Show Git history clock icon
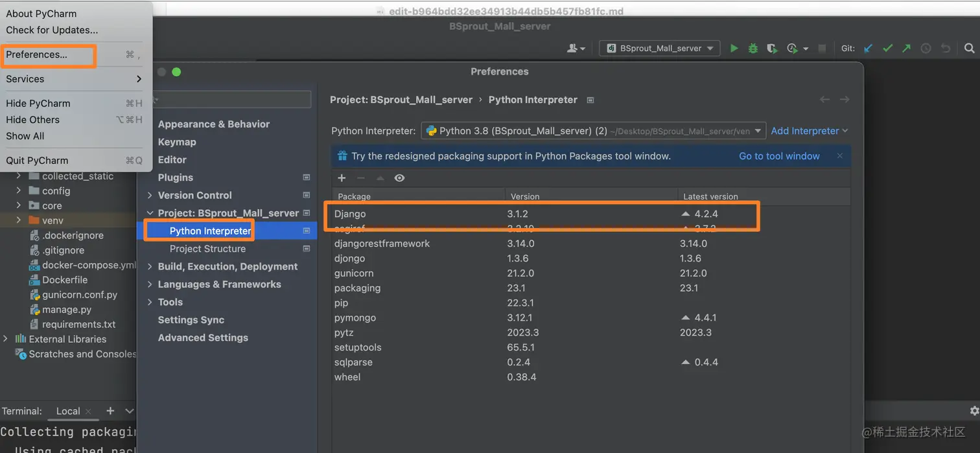Screen dimensions: 980x453 tap(926, 48)
